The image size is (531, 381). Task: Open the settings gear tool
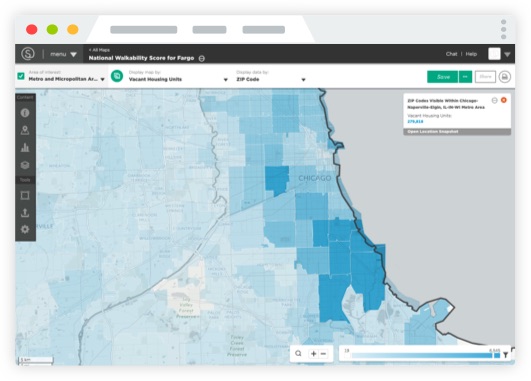tap(25, 229)
